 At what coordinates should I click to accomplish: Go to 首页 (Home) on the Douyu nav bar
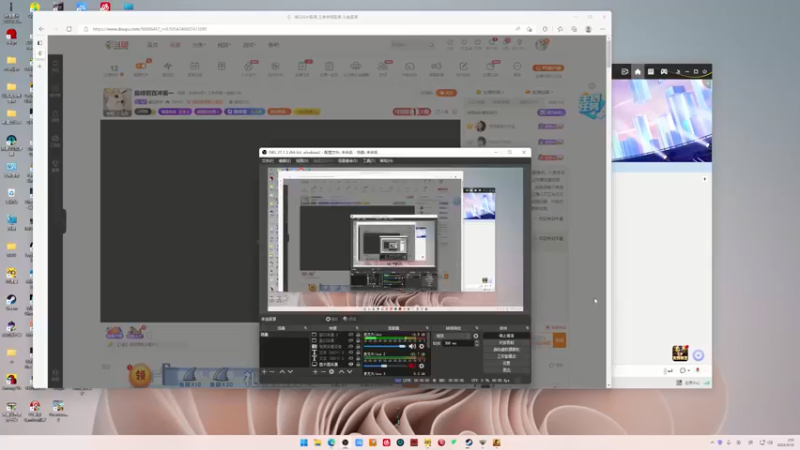click(x=152, y=45)
